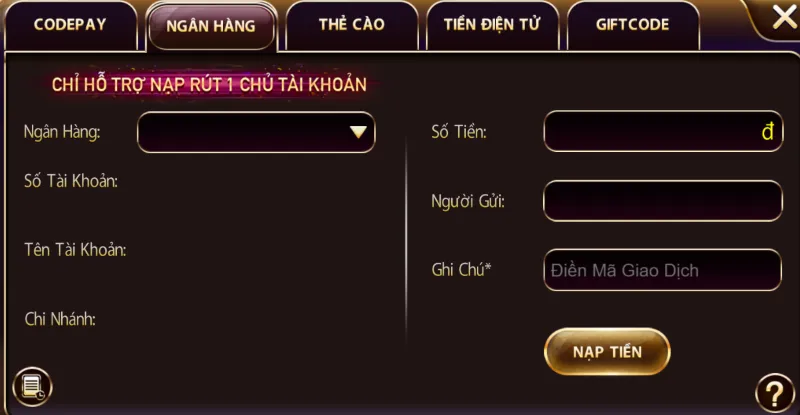Click the đ currency symbol
The width and height of the screenshot is (800, 415).
[x=767, y=132]
